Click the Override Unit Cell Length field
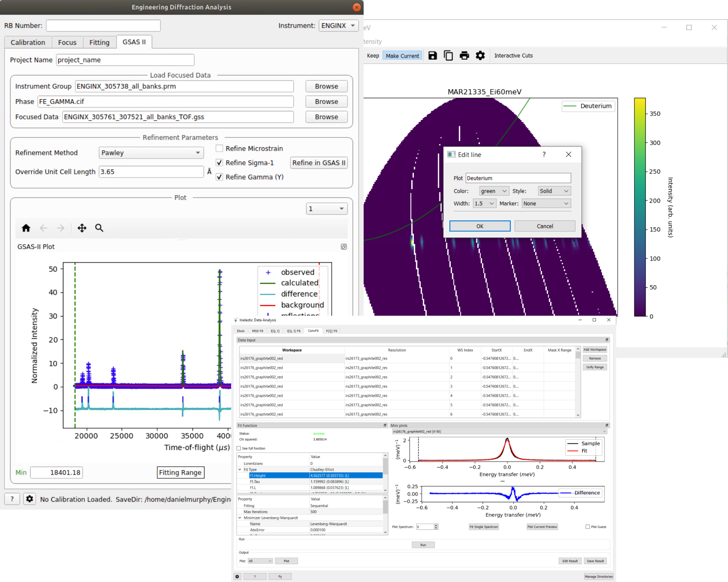728x582 pixels. tap(151, 172)
